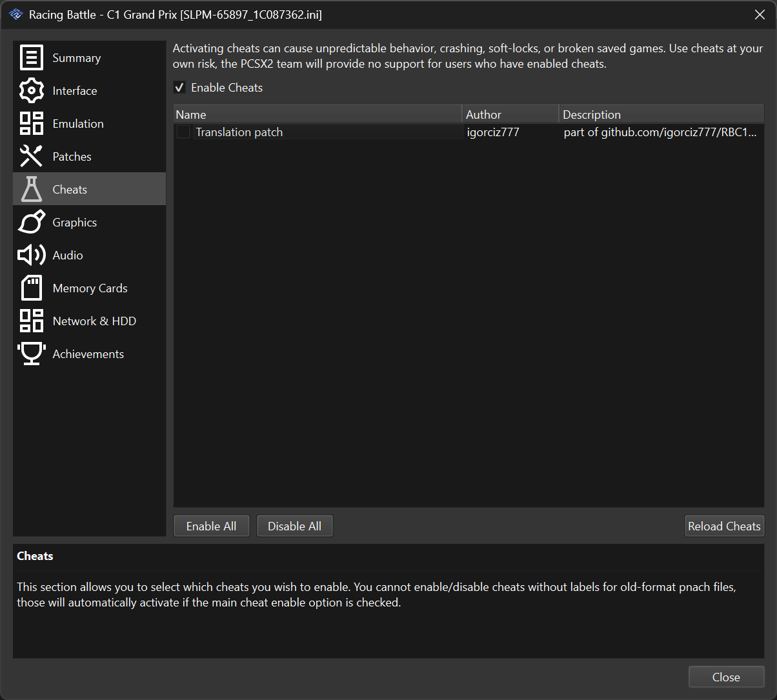Image resolution: width=777 pixels, height=700 pixels.
Task: Click the Reload Cheats button
Action: point(724,526)
